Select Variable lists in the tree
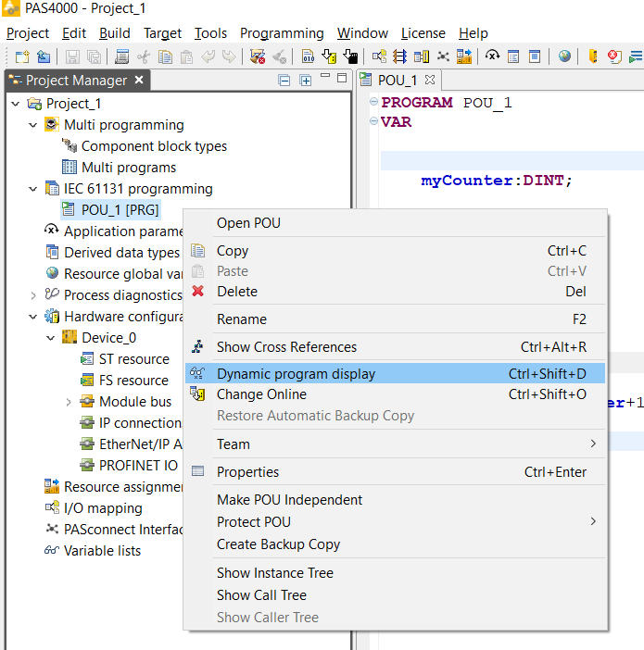The height and width of the screenshot is (650, 644). [x=94, y=551]
